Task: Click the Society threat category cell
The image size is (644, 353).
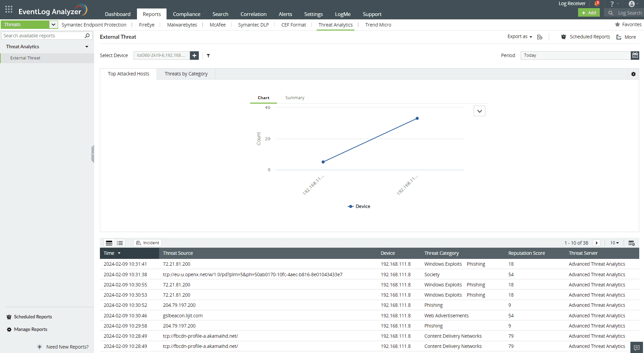Action: [432, 275]
